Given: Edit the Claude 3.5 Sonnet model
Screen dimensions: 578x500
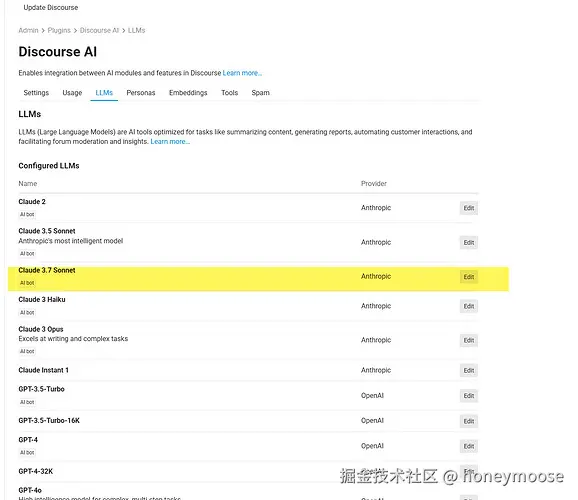Looking at the screenshot, I should (469, 242).
